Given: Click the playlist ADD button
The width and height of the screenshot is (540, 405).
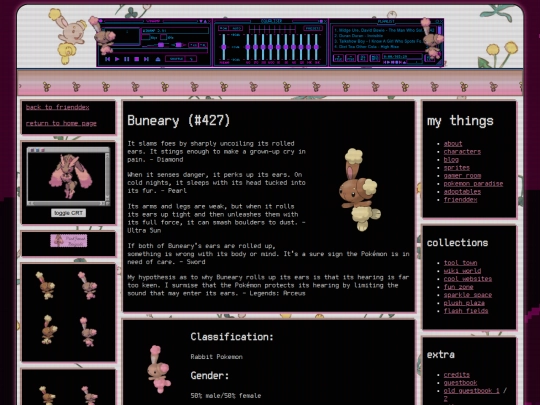Looking at the screenshot, I should tap(338, 58).
